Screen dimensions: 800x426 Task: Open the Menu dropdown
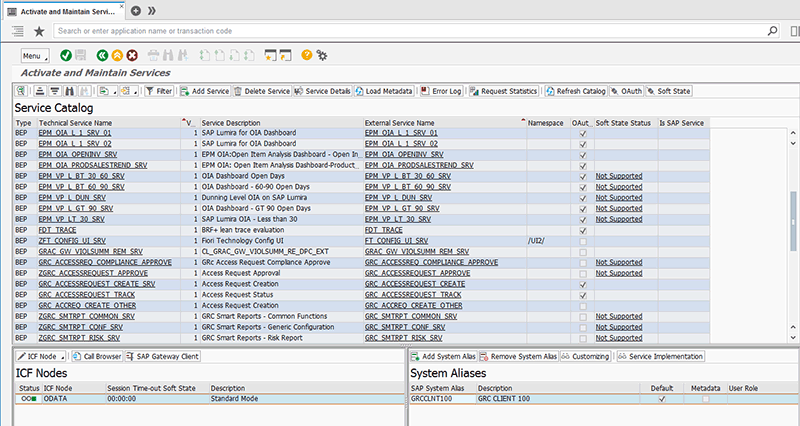[34, 56]
